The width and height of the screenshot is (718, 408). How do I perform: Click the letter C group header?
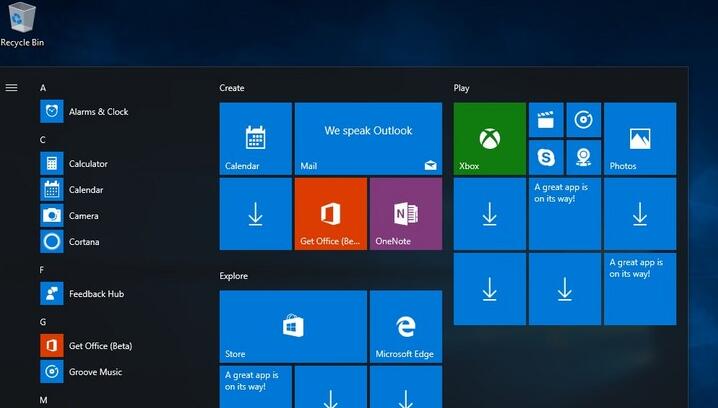[x=43, y=140]
